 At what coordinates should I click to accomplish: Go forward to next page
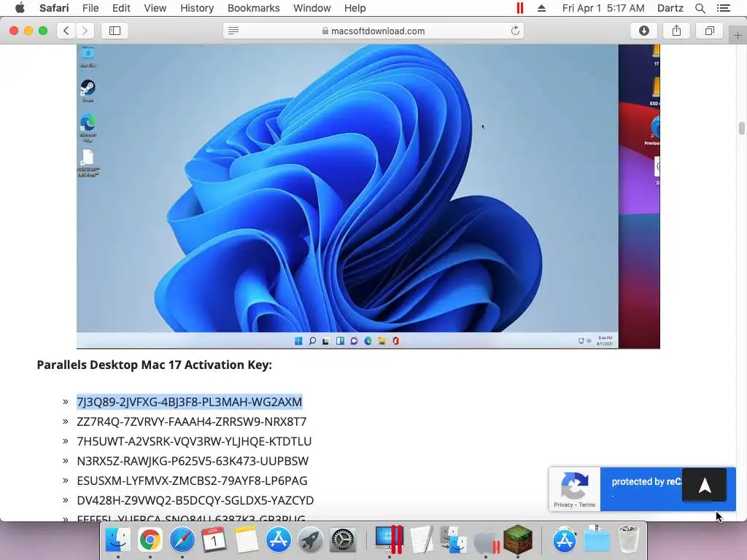pos(85,31)
